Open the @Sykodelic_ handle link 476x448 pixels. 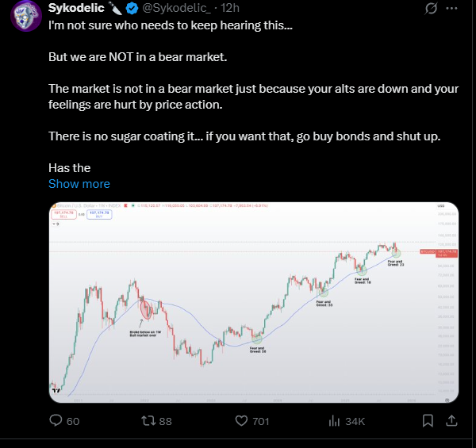click(x=176, y=8)
